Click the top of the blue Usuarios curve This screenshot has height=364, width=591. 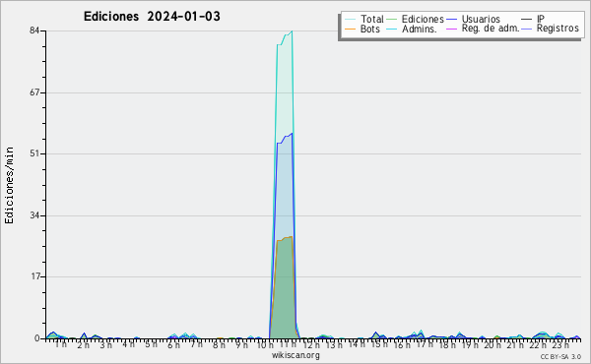(x=292, y=134)
